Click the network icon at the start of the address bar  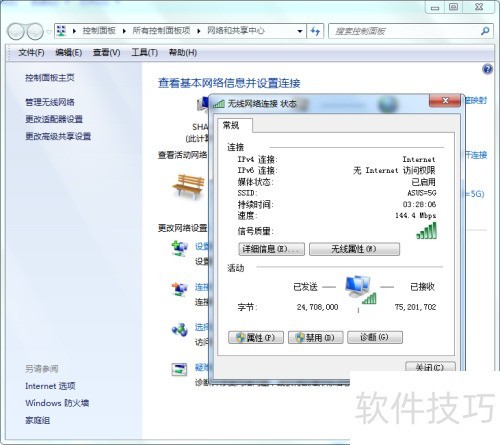62,31
